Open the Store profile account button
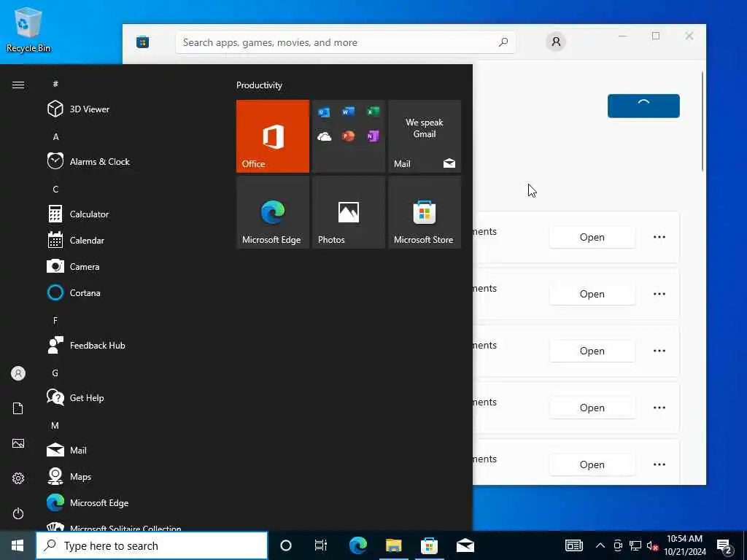 (555, 42)
